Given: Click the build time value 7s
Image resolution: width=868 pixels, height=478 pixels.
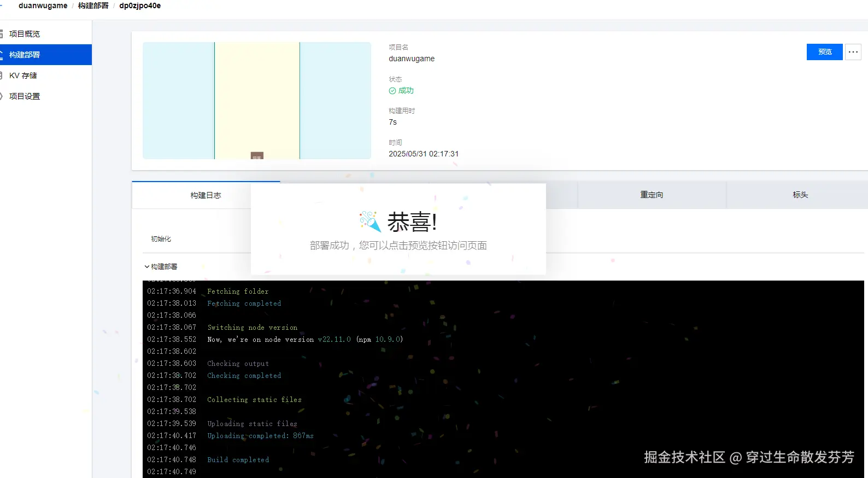Looking at the screenshot, I should (393, 122).
